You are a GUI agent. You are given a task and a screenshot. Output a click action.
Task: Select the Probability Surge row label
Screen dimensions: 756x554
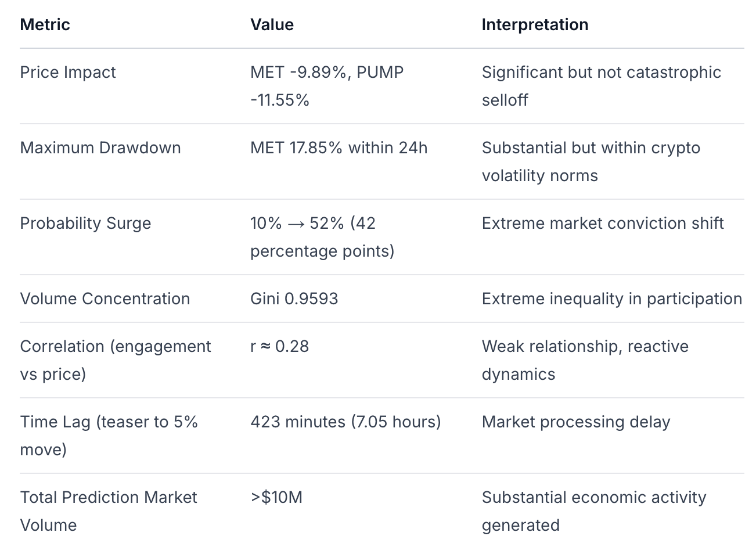(85, 223)
